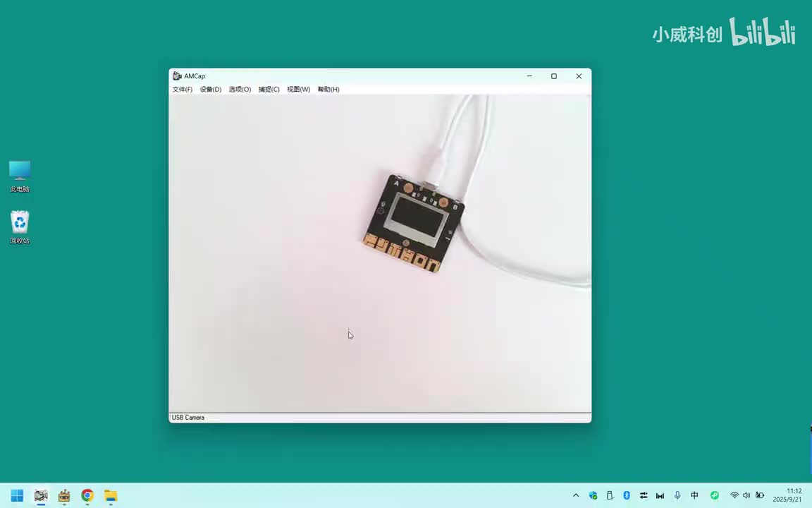Click the swap arrows tray icon
The width and height of the screenshot is (812, 508).
(x=644, y=495)
